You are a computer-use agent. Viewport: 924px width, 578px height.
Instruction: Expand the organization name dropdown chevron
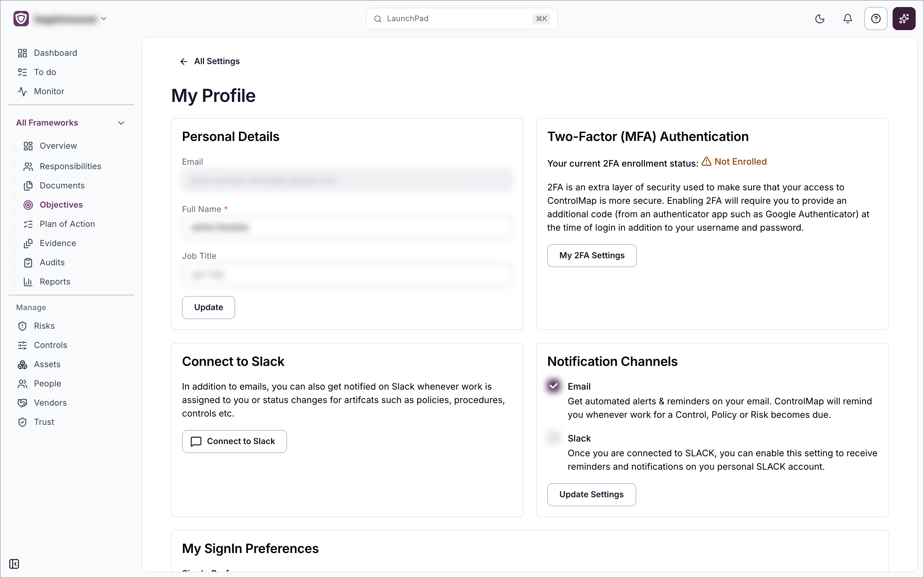[x=103, y=18]
